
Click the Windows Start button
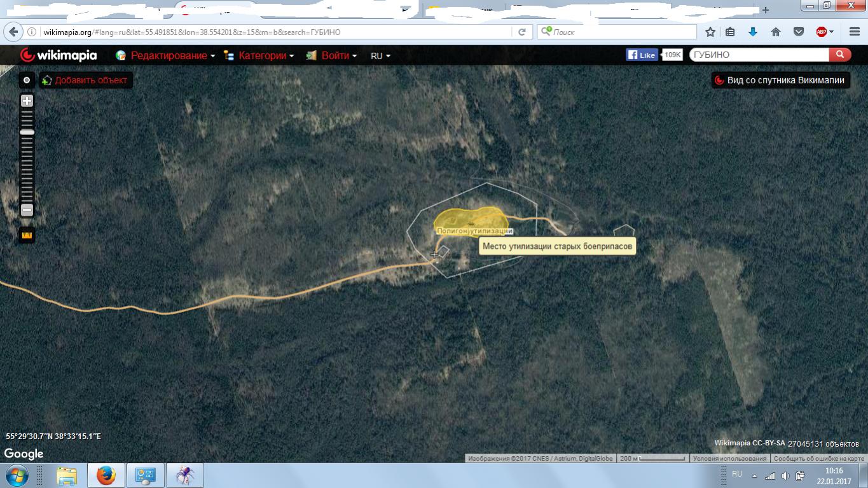(x=15, y=475)
